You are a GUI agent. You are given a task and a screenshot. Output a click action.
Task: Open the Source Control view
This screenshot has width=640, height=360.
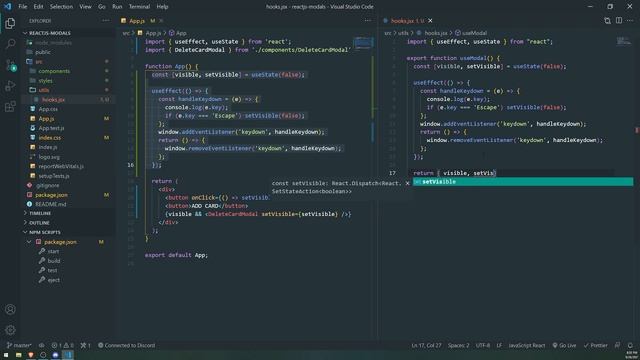click(x=10, y=65)
